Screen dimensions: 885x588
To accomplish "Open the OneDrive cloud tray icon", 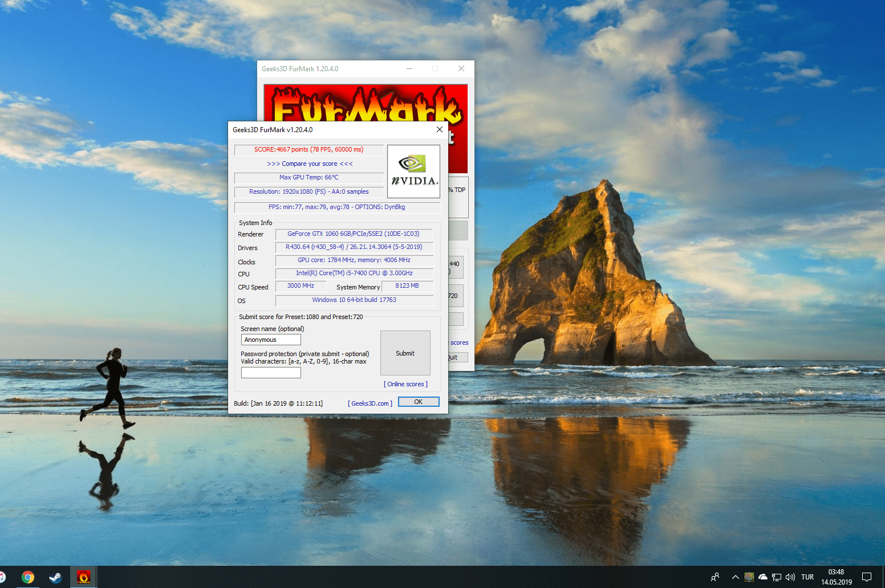I will 763,577.
